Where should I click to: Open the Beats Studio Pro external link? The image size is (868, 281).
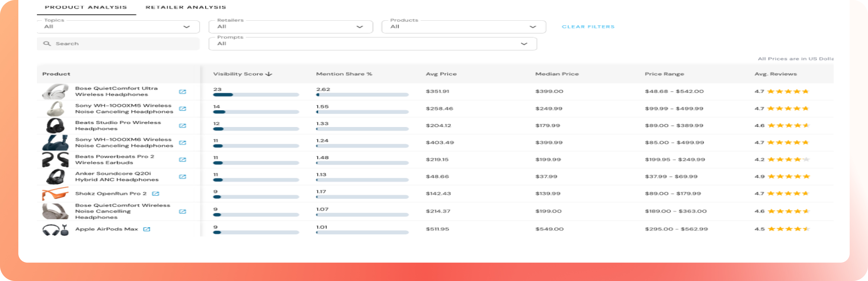click(183, 125)
